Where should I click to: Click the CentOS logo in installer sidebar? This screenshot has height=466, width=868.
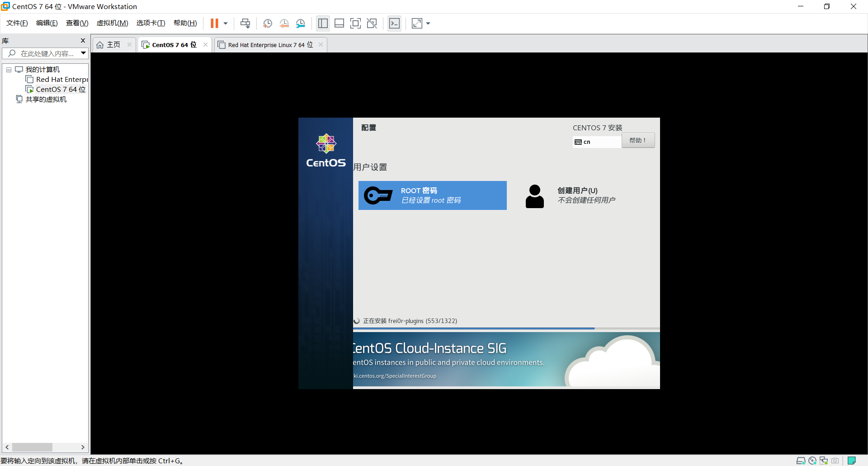(x=326, y=151)
